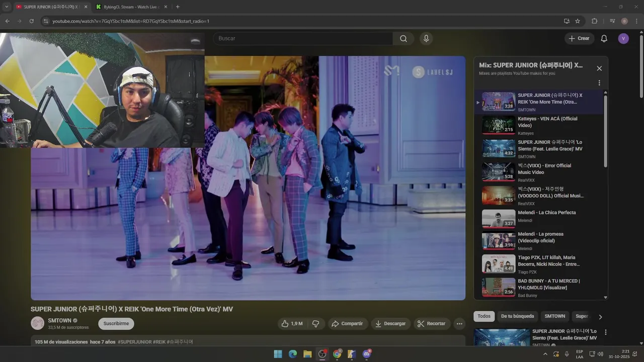
Task: Select SUPER JUNIOR YouTube browser tab
Action: (51, 7)
